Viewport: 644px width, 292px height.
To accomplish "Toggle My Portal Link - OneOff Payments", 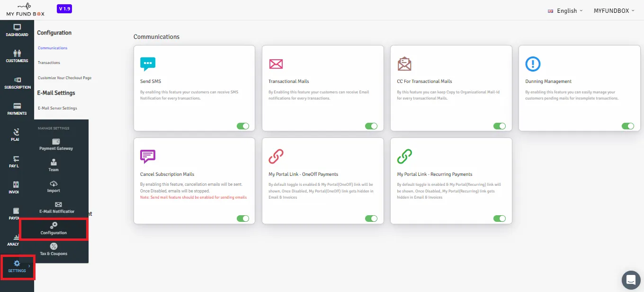I will pyautogui.click(x=371, y=219).
